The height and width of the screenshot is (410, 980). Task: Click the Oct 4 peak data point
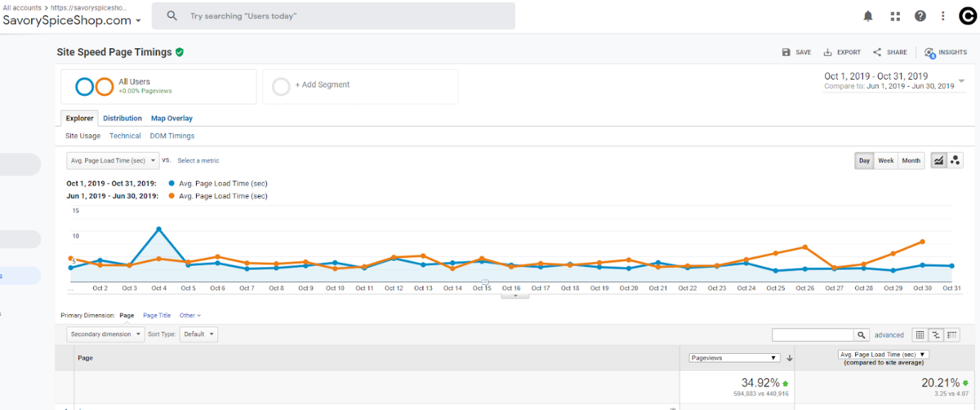[x=158, y=229]
